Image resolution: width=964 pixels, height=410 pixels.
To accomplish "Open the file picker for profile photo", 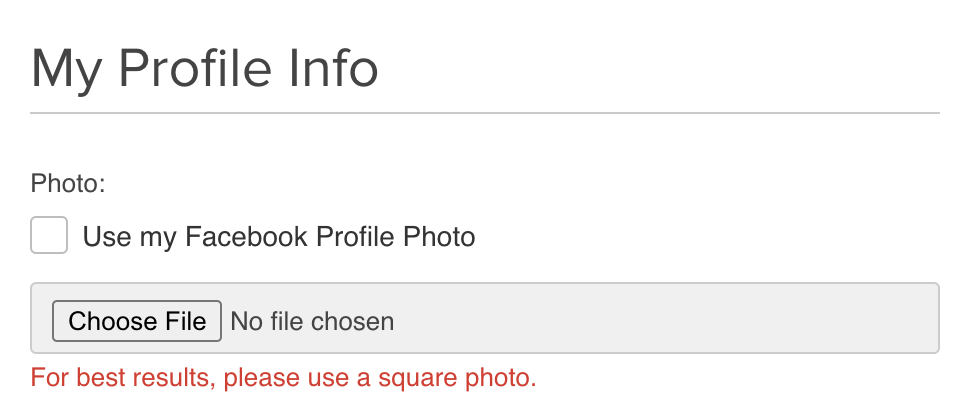I will (x=137, y=321).
